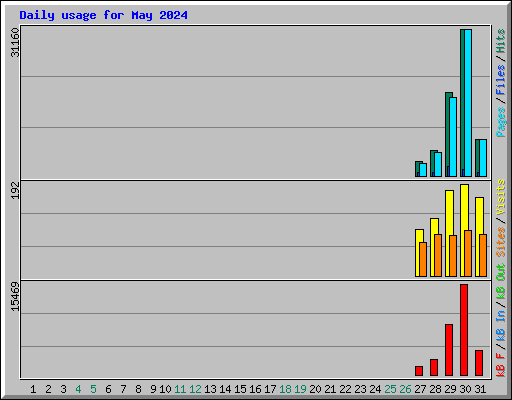
Task: Click the title 'Daily usage for May 2024'
Action: click(x=103, y=15)
